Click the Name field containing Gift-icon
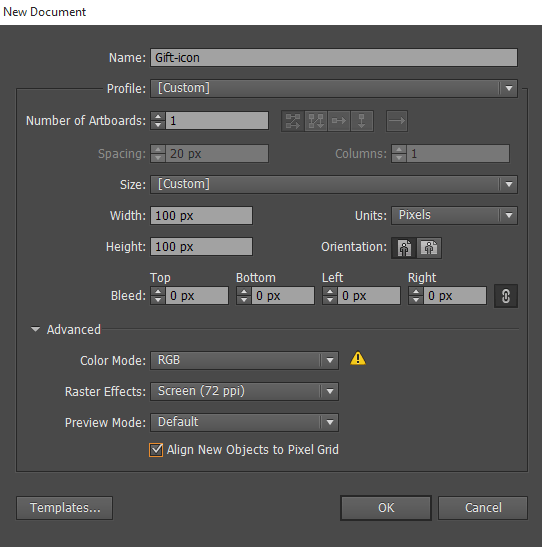 [x=334, y=58]
